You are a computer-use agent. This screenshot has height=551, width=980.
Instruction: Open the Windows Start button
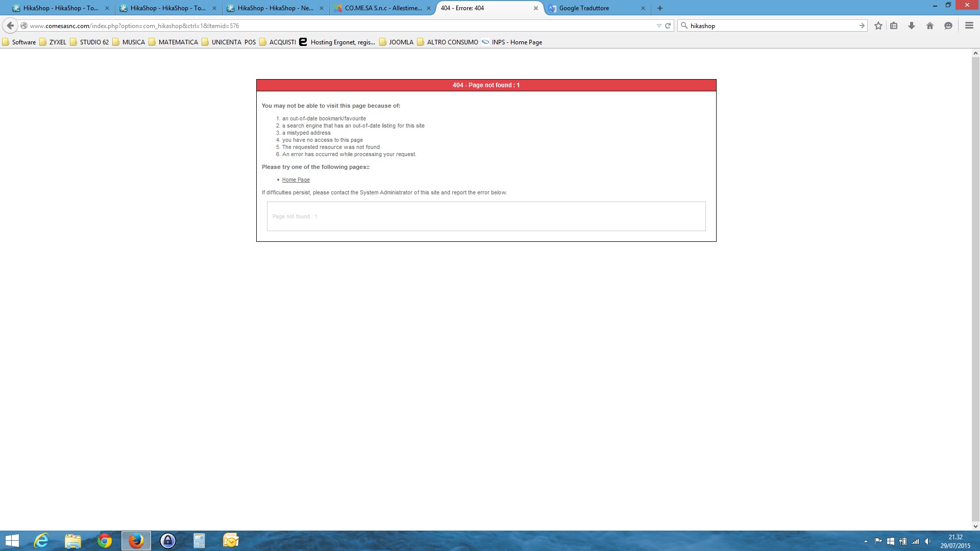[x=12, y=541]
